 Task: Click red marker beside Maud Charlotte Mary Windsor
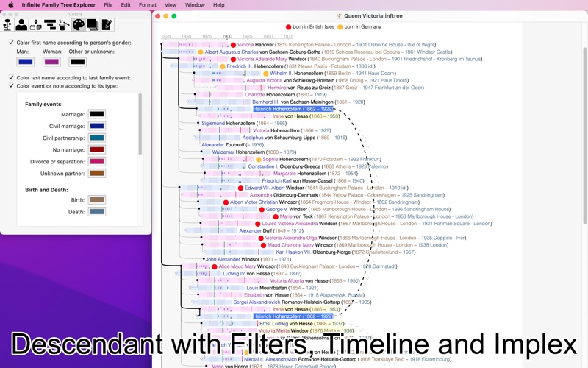click(x=263, y=245)
